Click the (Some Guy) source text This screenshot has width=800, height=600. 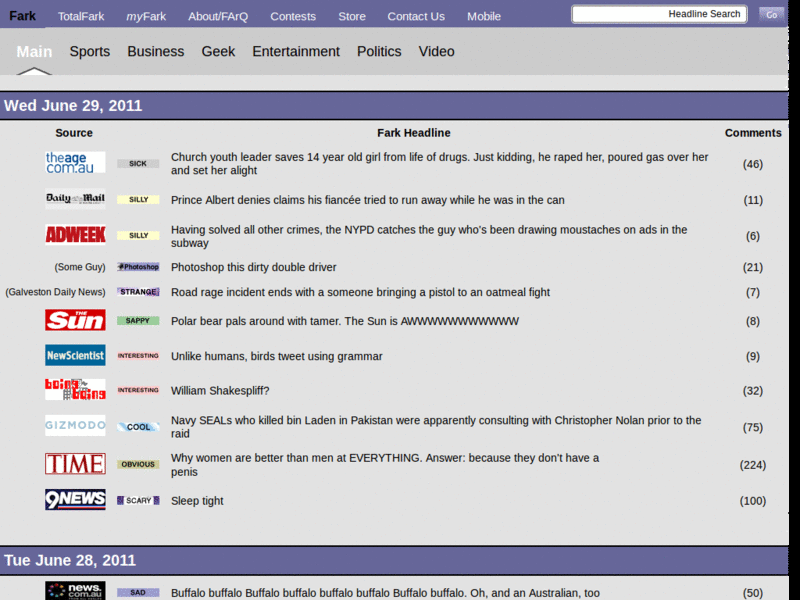point(80,267)
